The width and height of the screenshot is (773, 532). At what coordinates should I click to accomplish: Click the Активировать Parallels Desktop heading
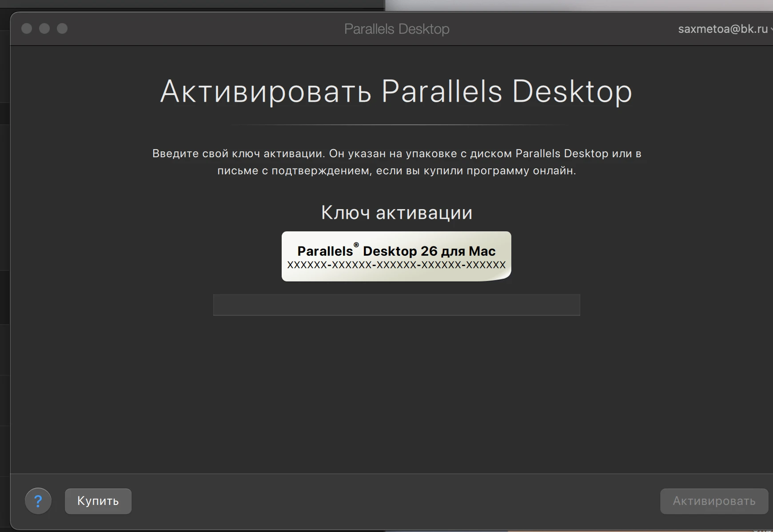click(x=396, y=91)
